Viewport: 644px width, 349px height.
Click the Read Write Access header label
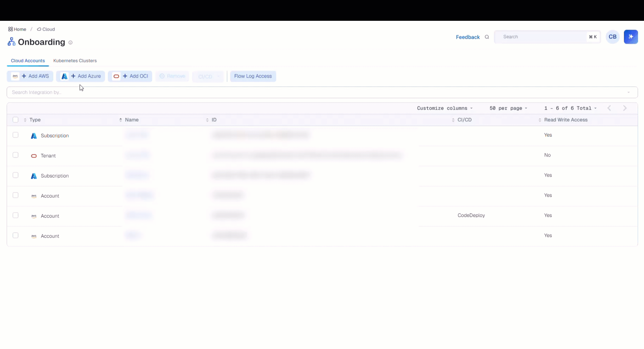566,120
